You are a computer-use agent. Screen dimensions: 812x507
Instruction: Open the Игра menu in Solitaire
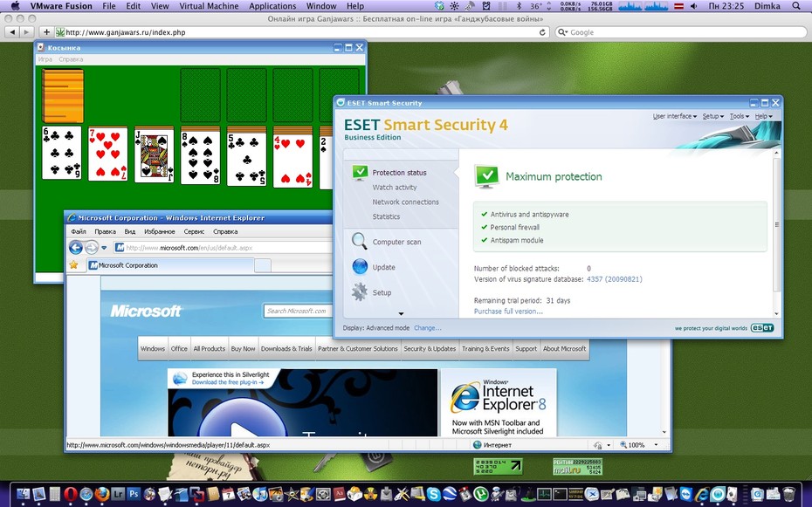[x=45, y=59]
